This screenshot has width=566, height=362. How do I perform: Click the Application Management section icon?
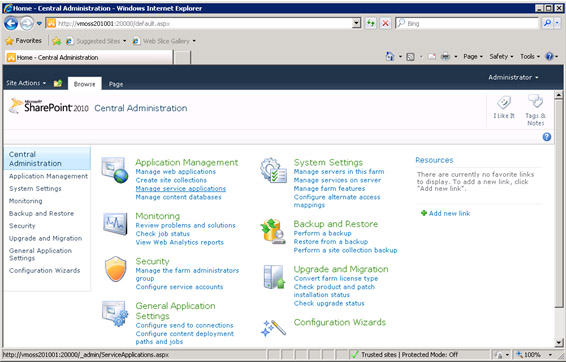point(115,170)
